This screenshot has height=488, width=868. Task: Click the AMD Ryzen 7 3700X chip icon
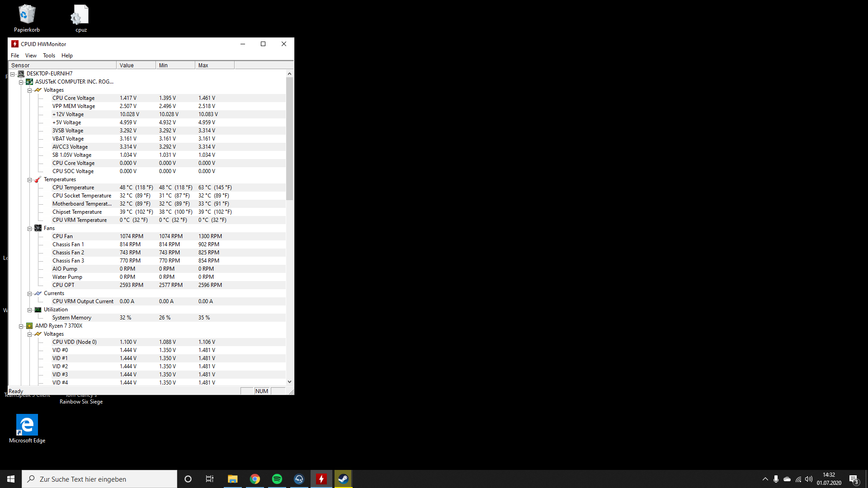click(x=29, y=326)
